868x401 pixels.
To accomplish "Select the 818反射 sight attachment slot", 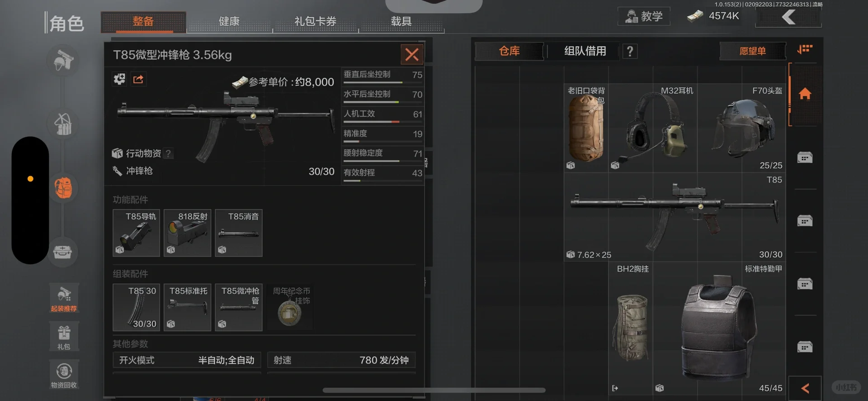I will click(x=187, y=233).
